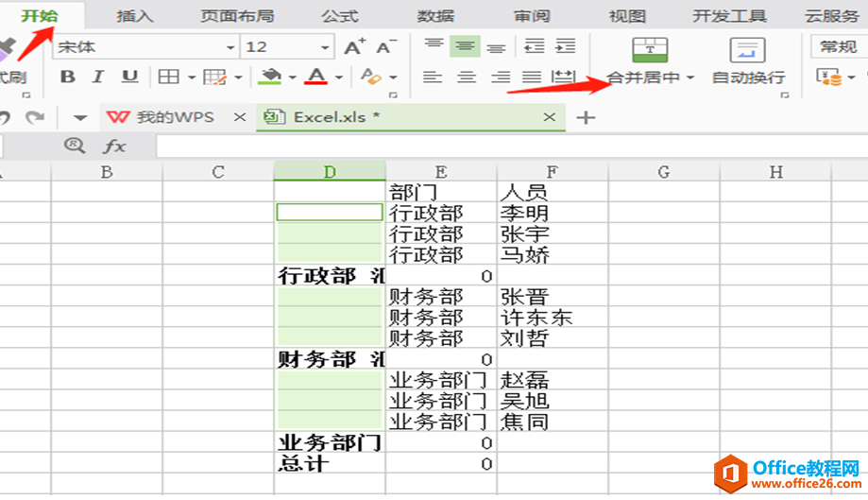
Task: Click the currency format icon
Action: coord(828,77)
